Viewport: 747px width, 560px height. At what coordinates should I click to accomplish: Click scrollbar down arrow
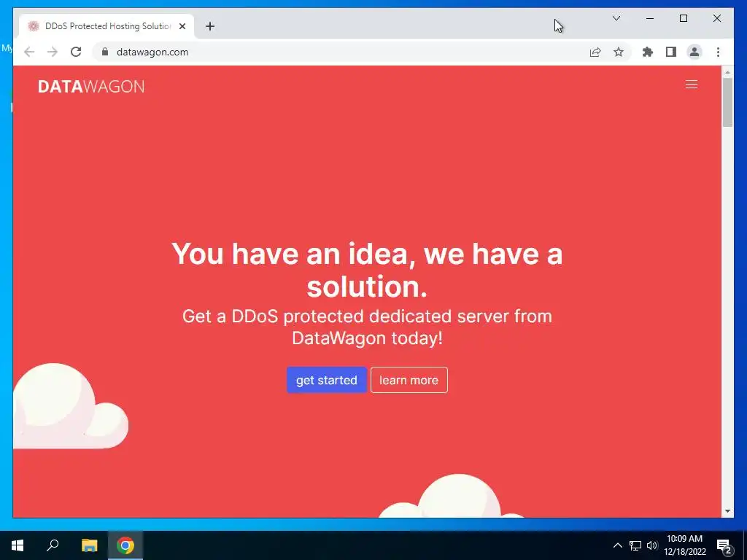click(727, 511)
